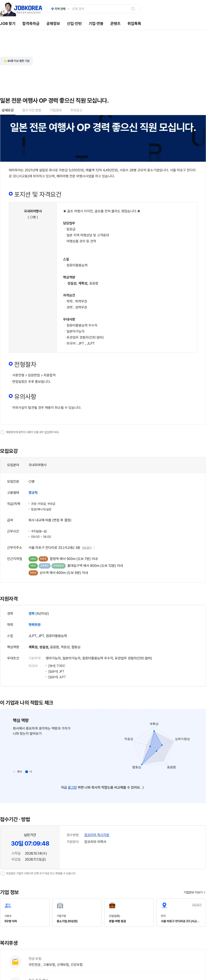
Task: Select the 접수기간·방법 tab
Action: [32, 110]
